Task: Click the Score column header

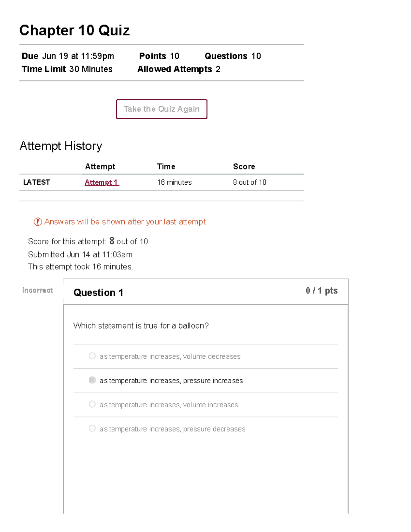Action: 244,166
